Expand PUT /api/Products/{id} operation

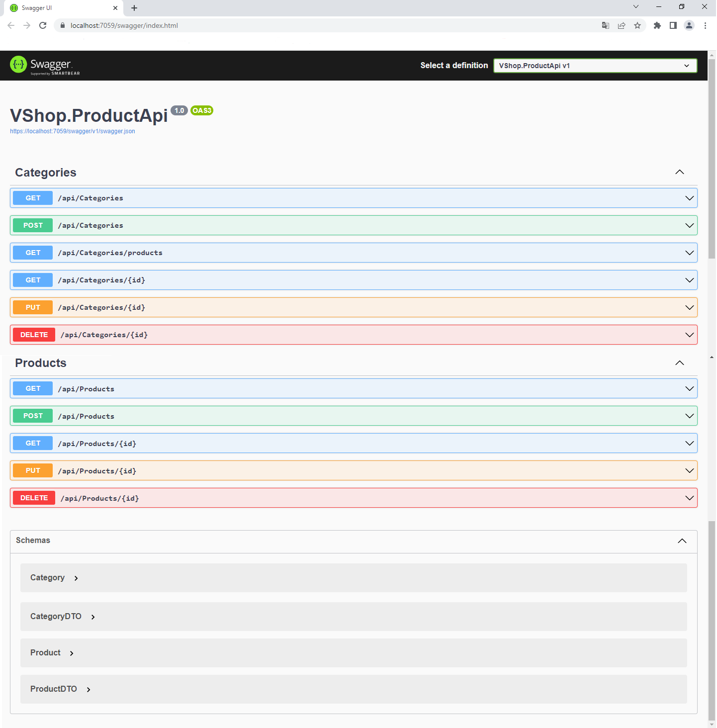(x=354, y=470)
